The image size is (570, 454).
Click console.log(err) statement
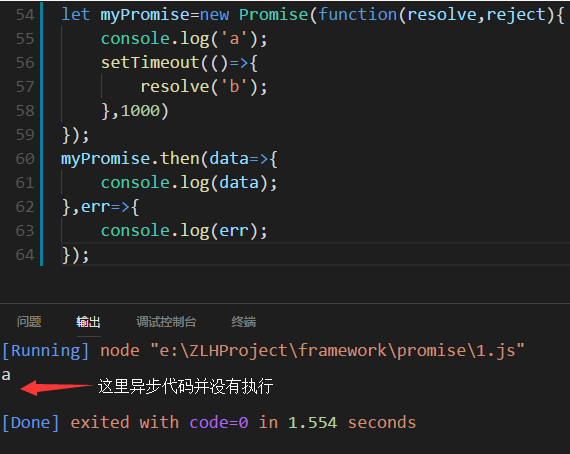click(184, 231)
